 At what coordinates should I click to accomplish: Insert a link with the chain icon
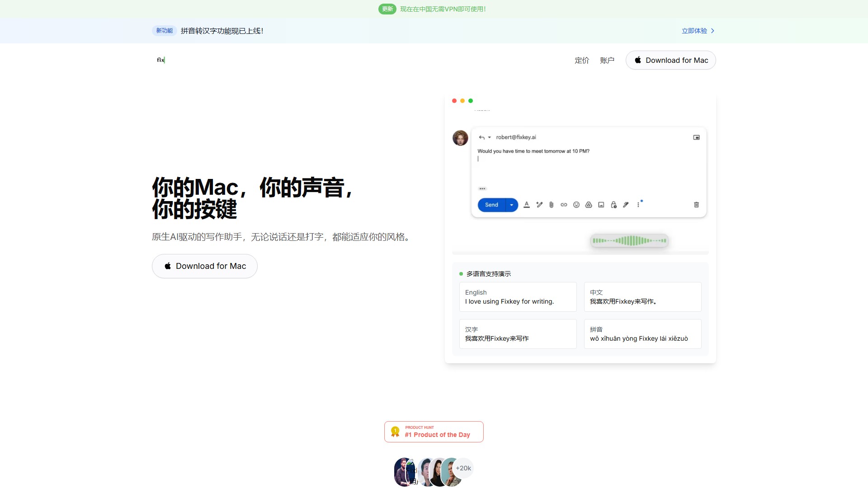(564, 205)
